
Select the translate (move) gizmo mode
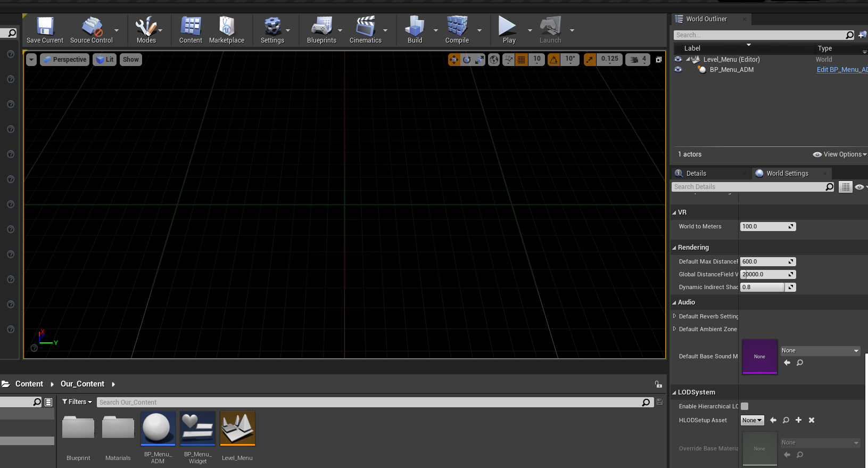454,60
